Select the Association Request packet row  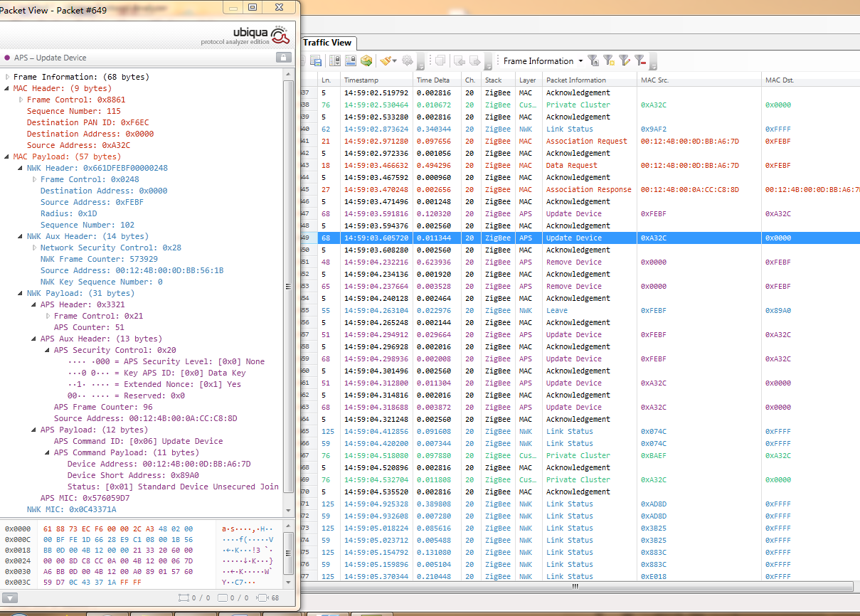tap(586, 141)
